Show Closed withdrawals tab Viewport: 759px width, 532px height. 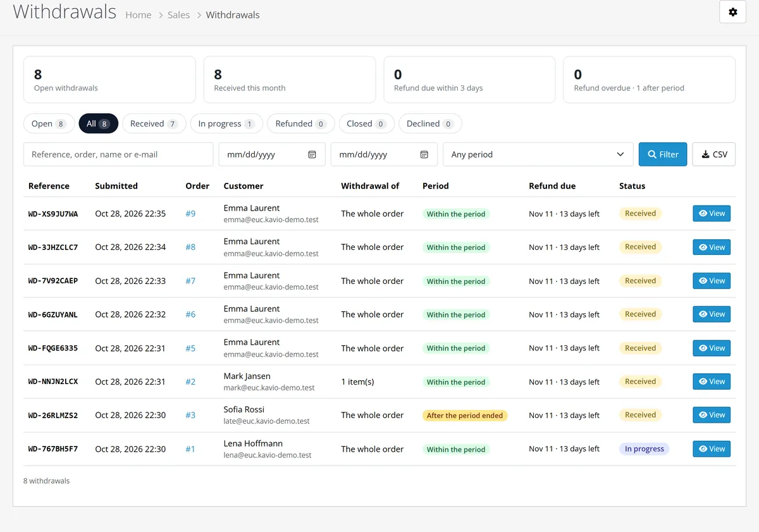(367, 123)
